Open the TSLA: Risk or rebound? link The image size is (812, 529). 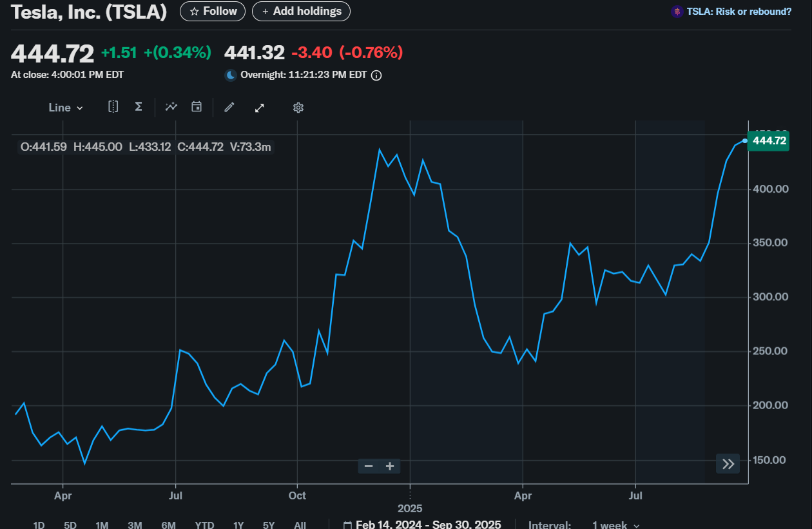pyautogui.click(x=731, y=12)
